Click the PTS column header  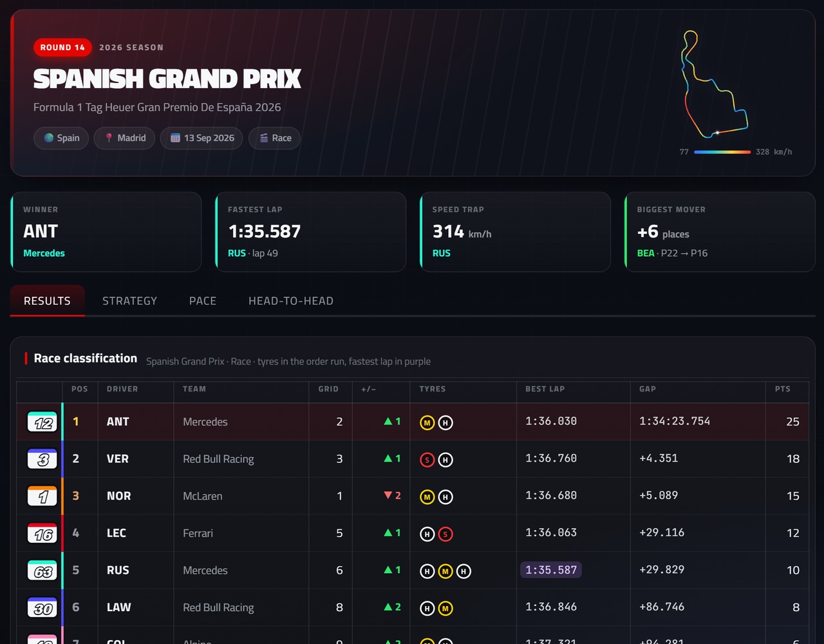(783, 389)
